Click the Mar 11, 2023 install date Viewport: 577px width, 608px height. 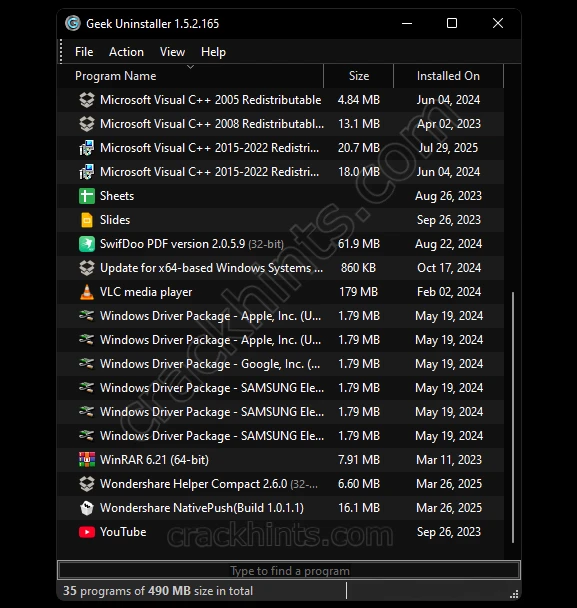click(449, 459)
